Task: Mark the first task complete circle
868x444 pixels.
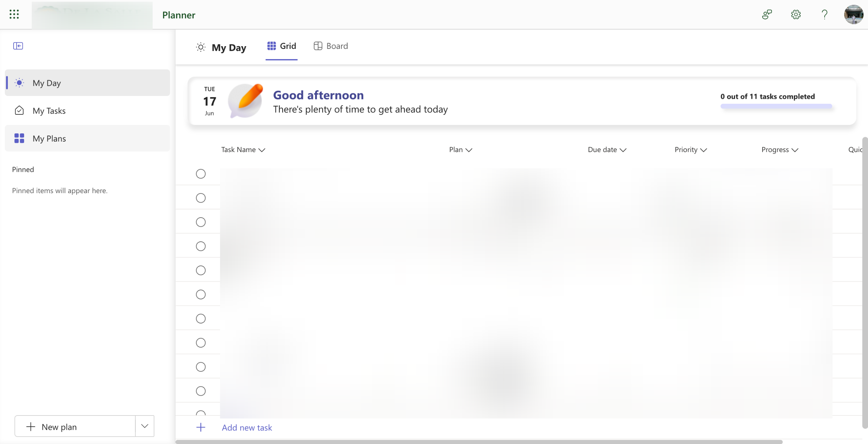Action: (201, 174)
